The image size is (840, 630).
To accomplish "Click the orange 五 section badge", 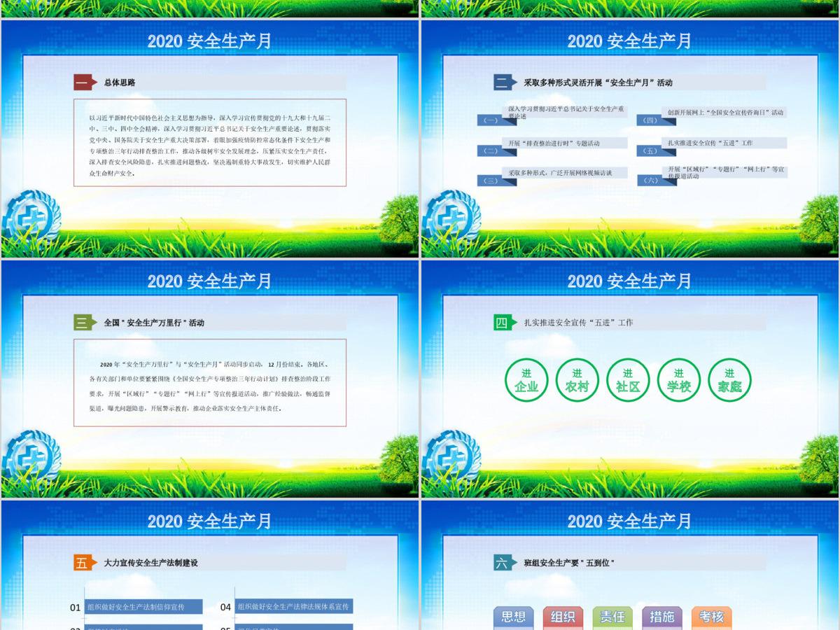I will point(85,563).
